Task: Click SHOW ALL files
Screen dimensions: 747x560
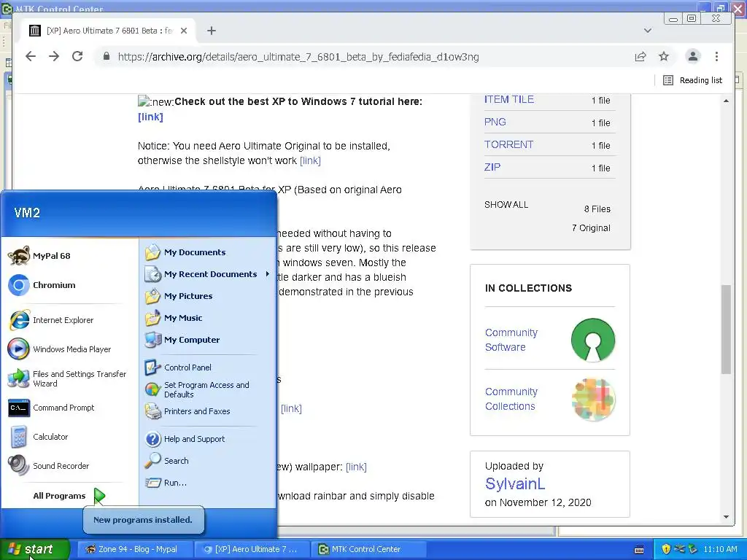Action: click(x=506, y=205)
